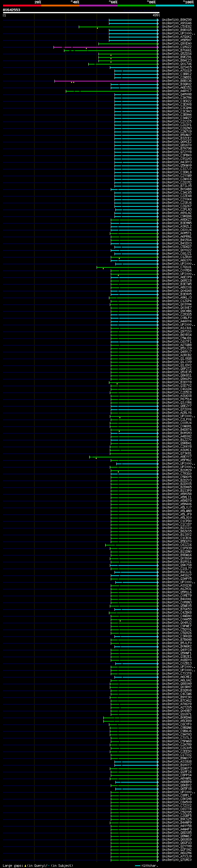Select hit label UniRef100_B3EMN5

point(177,223)
